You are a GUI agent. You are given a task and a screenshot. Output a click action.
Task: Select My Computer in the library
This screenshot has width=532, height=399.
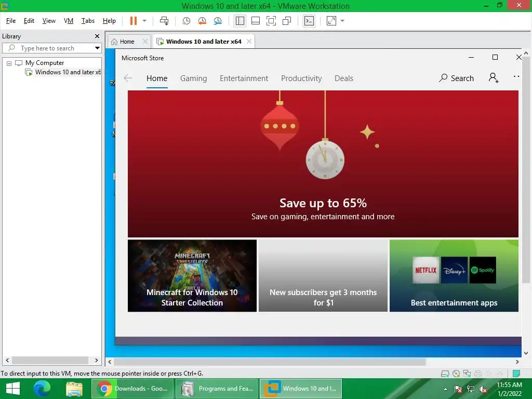pyautogui.click(x=45, y=63)
